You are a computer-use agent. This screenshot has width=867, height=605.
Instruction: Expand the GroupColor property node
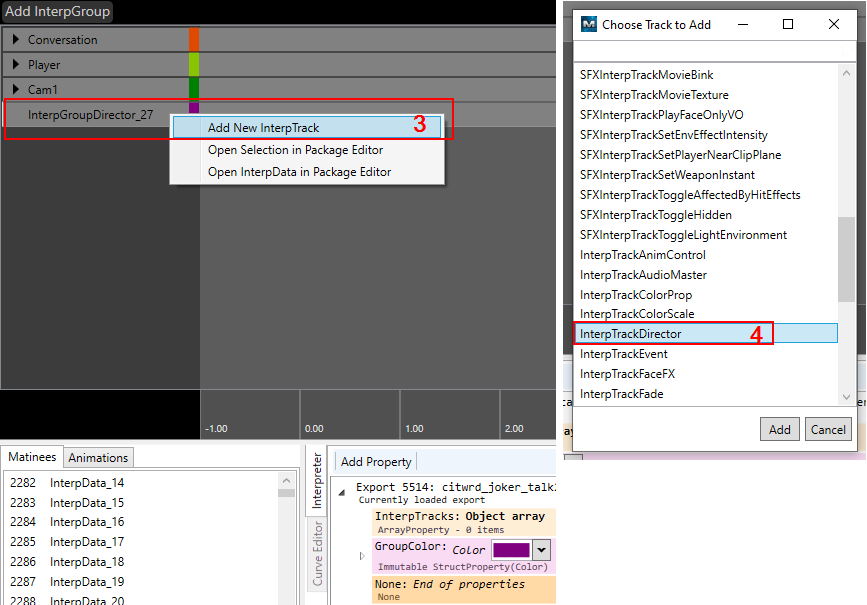[x=362, y=556]
